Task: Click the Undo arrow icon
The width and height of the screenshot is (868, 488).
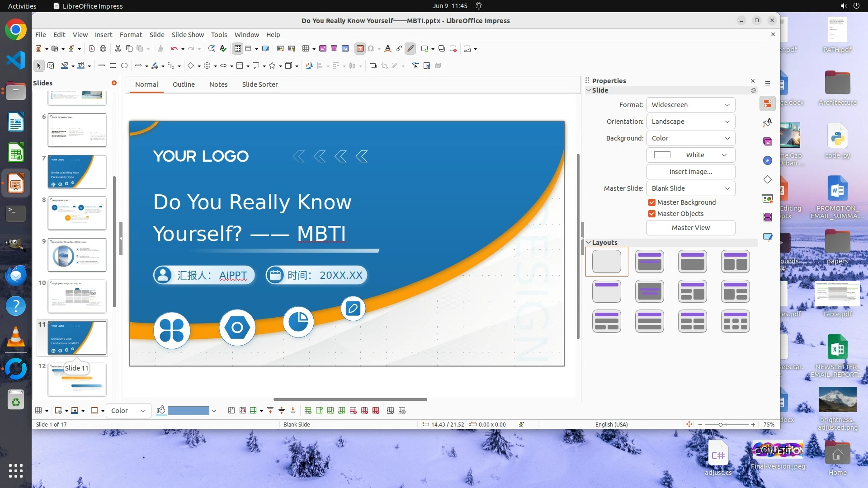Action: 174,49
